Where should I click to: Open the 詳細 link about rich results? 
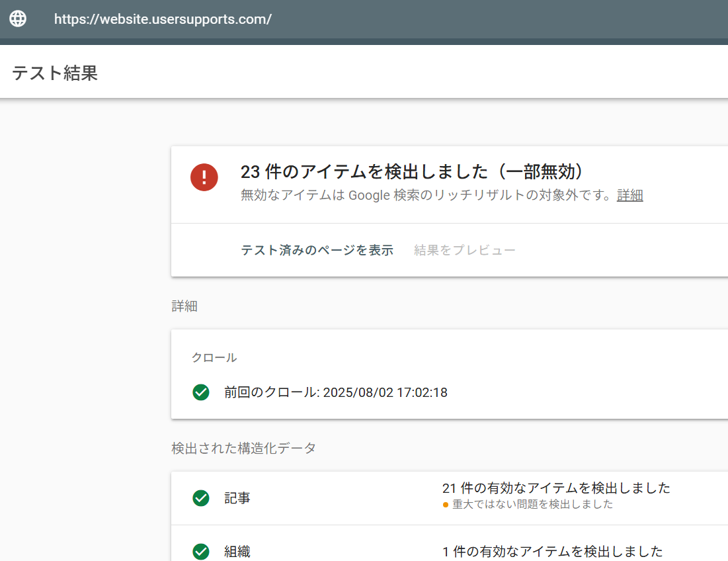(629, 195)
